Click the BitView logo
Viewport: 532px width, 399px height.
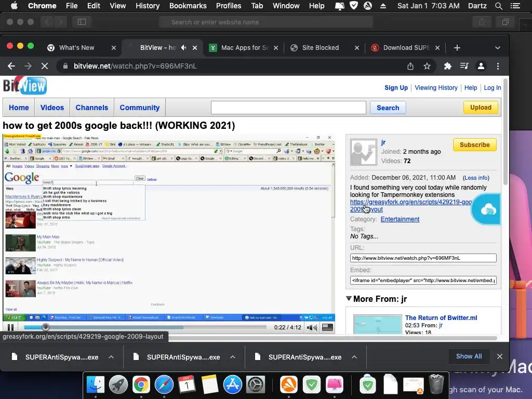[x=25, y=86]
